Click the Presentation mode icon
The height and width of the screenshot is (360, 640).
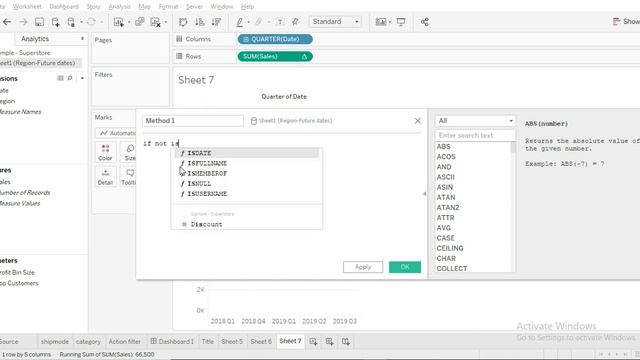point(401,22)
